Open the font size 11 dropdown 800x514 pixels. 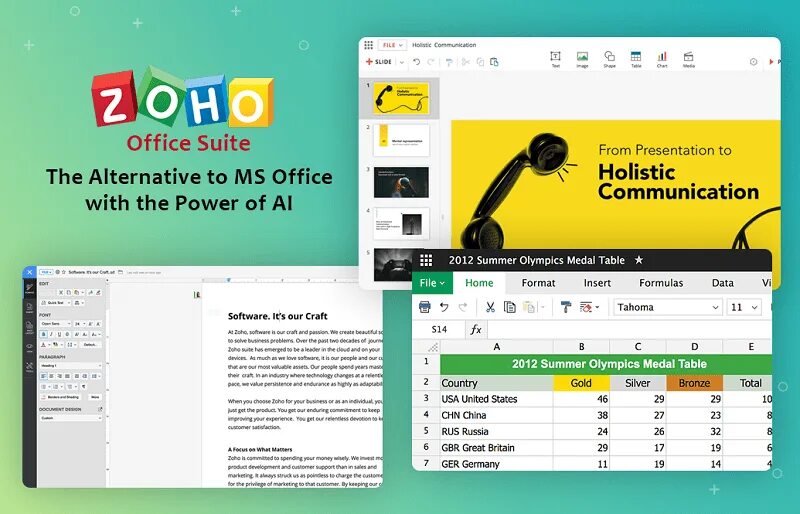point(743,307)
